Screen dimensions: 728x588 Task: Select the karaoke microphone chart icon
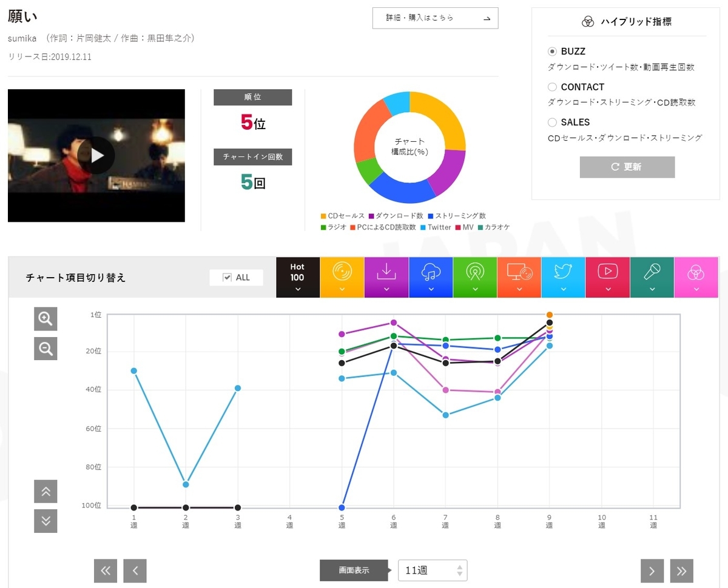(x=652, y=273)
